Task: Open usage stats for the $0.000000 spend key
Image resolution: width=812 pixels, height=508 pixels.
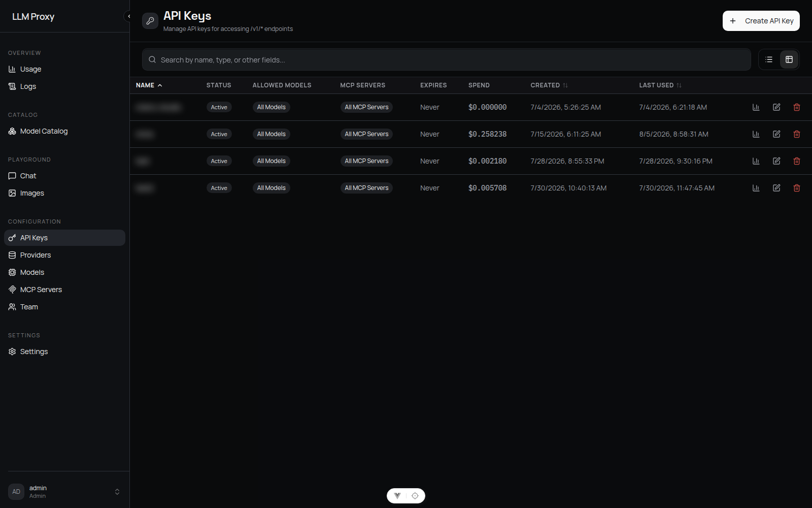Action: [756, 107]
